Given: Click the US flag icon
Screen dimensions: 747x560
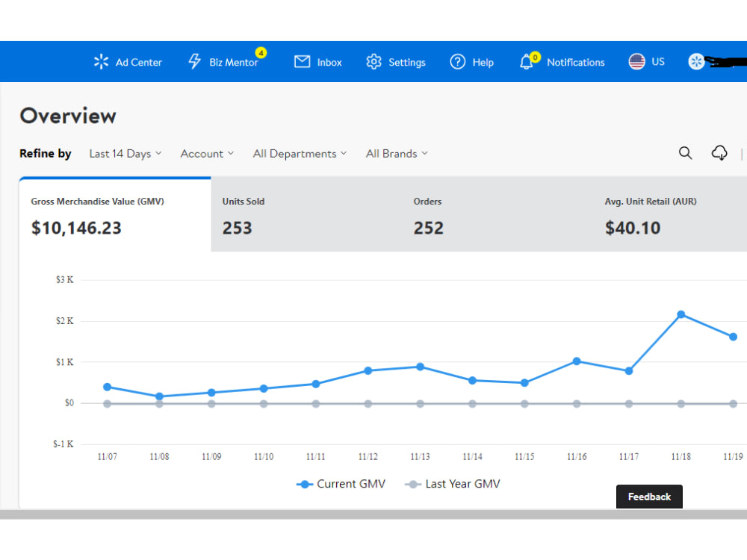Looking at the screenshot, I should 637,61.
